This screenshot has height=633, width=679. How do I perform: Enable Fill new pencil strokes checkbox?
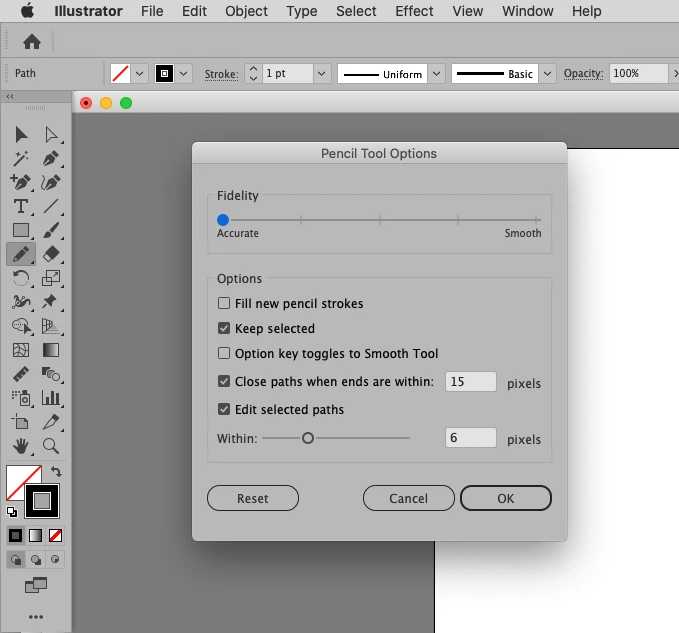224,303
